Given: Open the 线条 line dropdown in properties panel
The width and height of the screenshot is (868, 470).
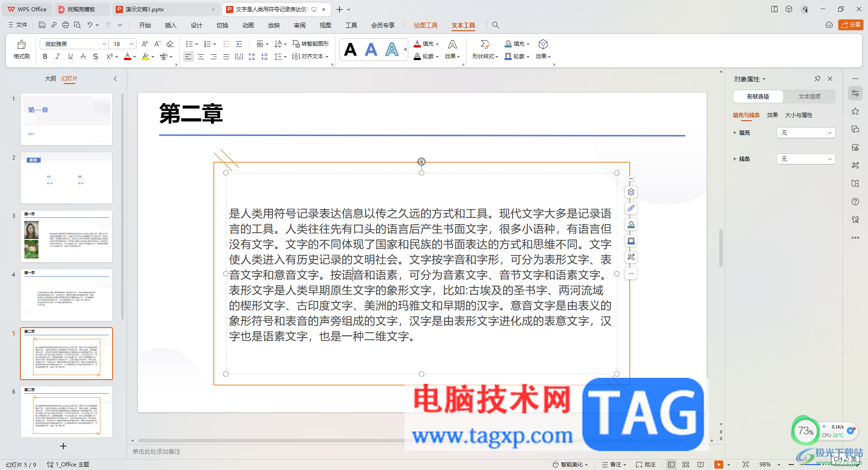Looking at the screenshot, I should tap(806, 159).
